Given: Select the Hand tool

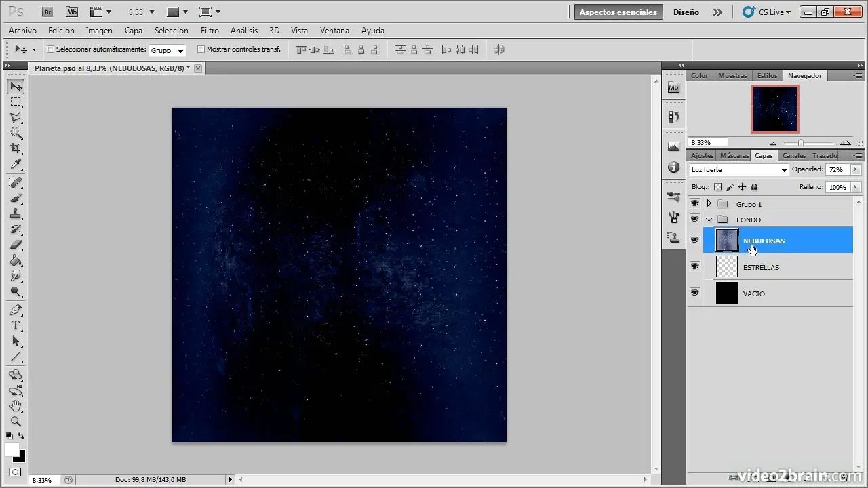Looking at the screenshot, I should pyautogui.click(x=16, y=406).
